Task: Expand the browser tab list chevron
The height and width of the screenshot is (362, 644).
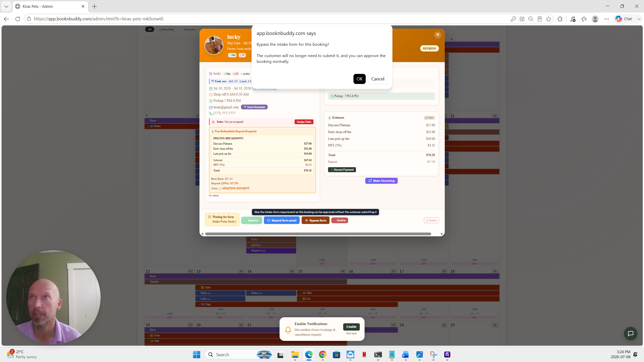Action: [x=6, y=7]
